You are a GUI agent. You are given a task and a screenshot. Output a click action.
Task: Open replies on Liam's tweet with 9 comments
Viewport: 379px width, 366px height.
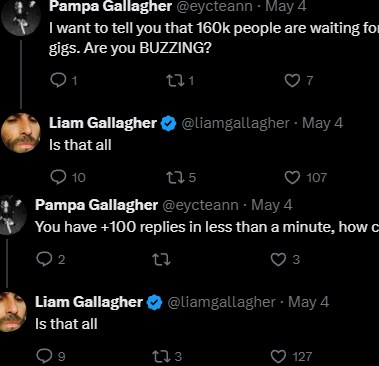click(44, 356)
